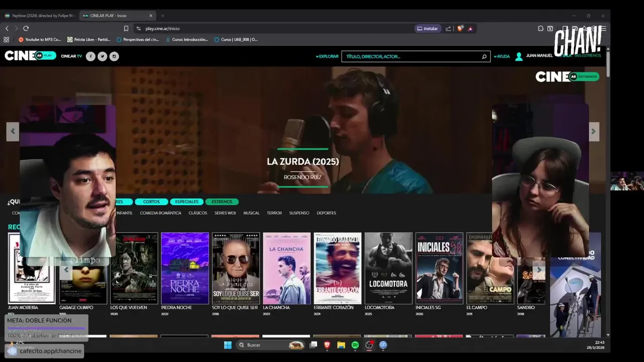Viewport: 644px width, 362px height.
Task: Click the search magnifier in title field
Action: pos(484,57)
